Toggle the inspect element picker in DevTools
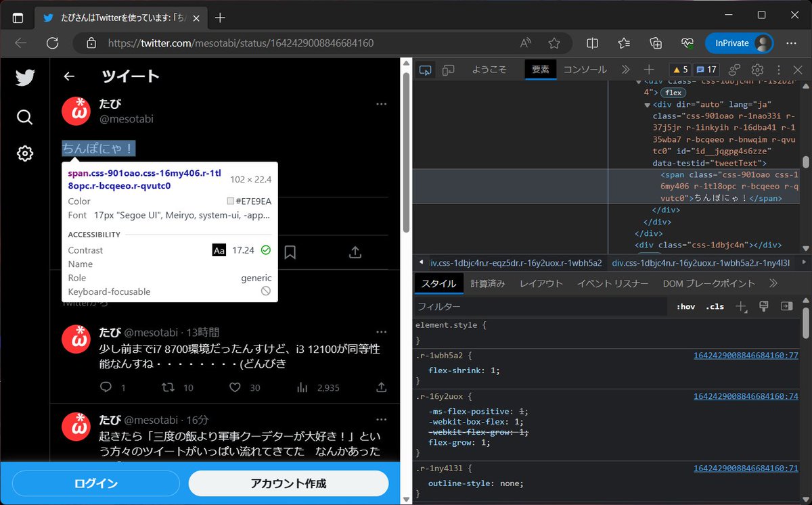This screenshot has width=812, height=505. [425, 70]
